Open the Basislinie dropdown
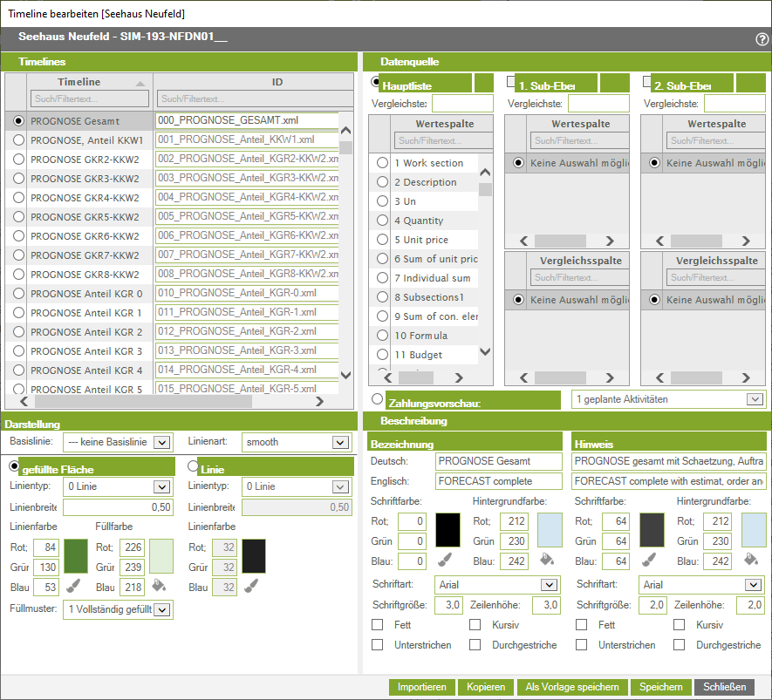The height and width of the screenshot is (700, 772). click(160, 442)
